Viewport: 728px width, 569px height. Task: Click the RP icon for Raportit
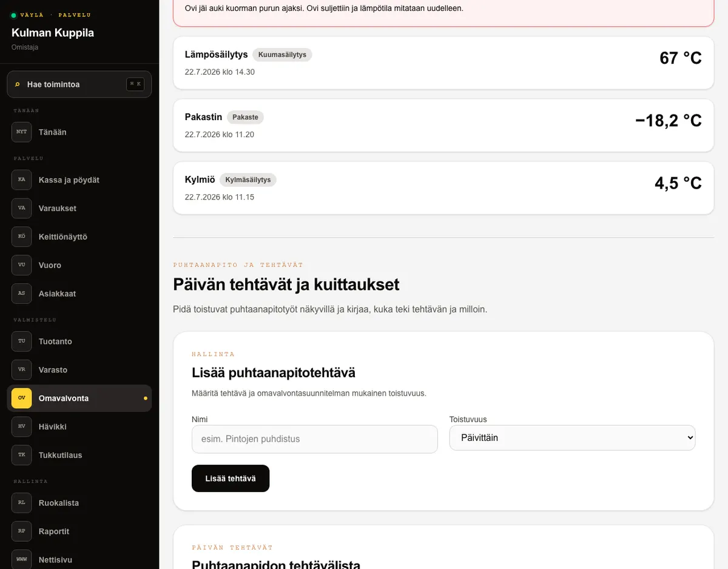22,531
